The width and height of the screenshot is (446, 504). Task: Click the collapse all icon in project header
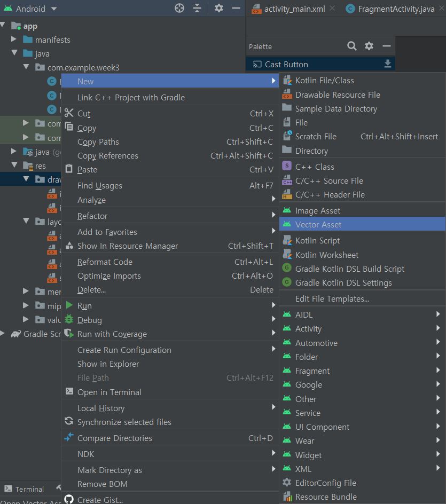point(197,8)
